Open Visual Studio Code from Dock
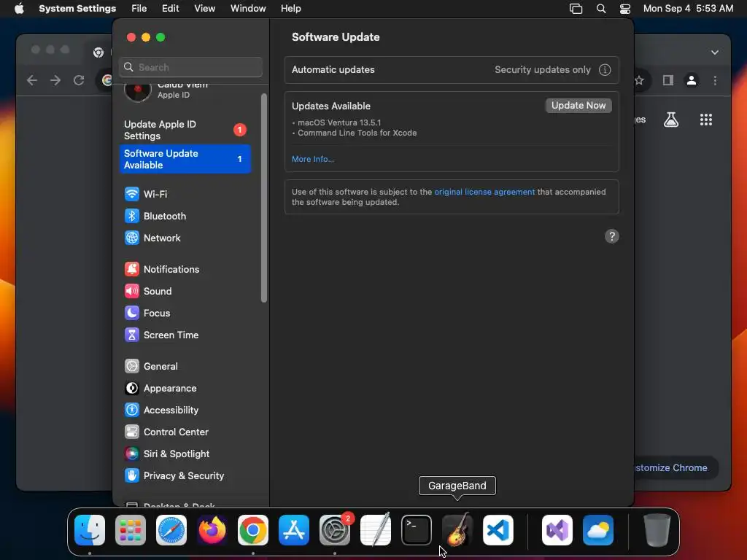747x560 pixels. (x=498, y=530)
